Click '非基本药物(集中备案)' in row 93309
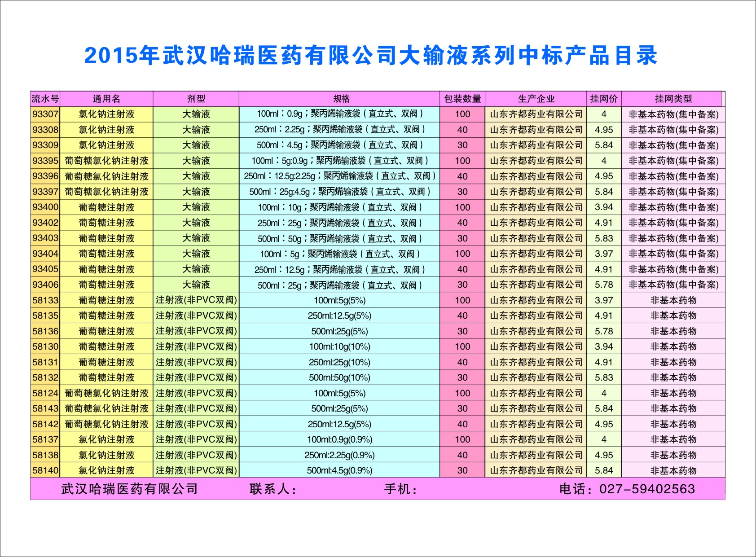The image size is (756, 557). (x=673, y=145)
